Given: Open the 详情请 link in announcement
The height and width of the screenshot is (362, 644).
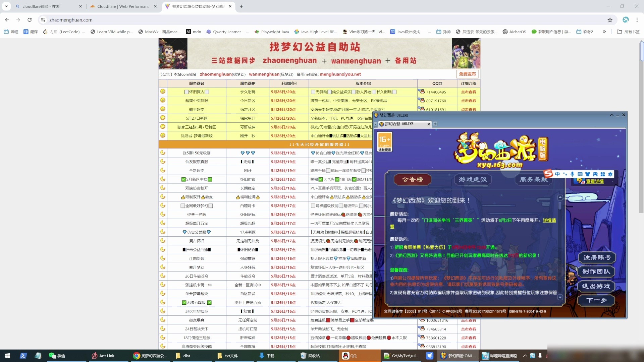Looking at the screenshot, I should pyautogui.click(x=549, y=220).
